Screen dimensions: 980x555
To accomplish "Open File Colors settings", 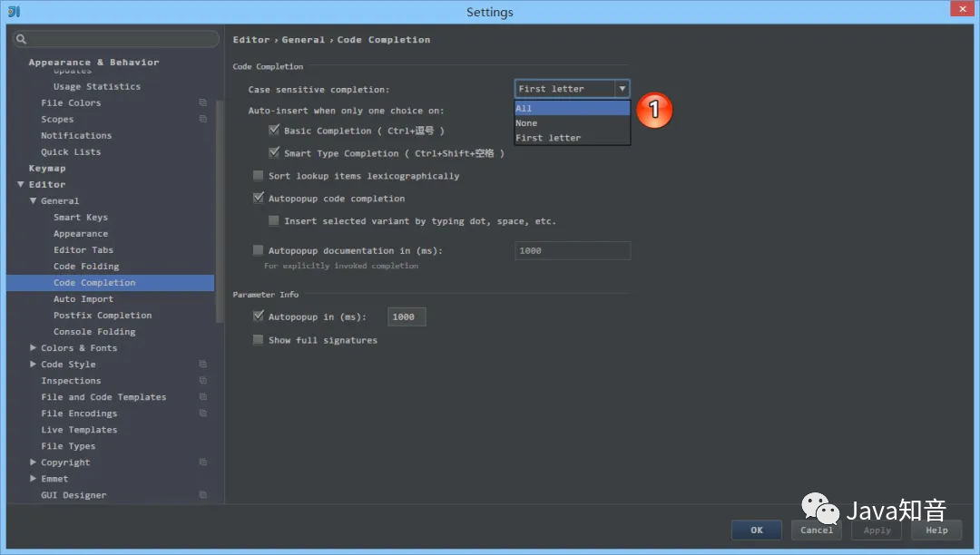I will tap(71, 102).
